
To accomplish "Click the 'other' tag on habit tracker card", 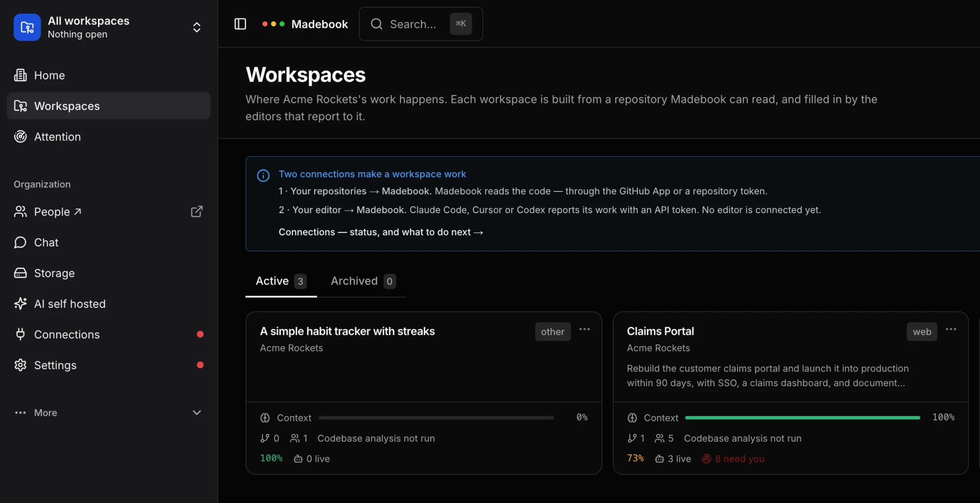I will coord(552,332).
